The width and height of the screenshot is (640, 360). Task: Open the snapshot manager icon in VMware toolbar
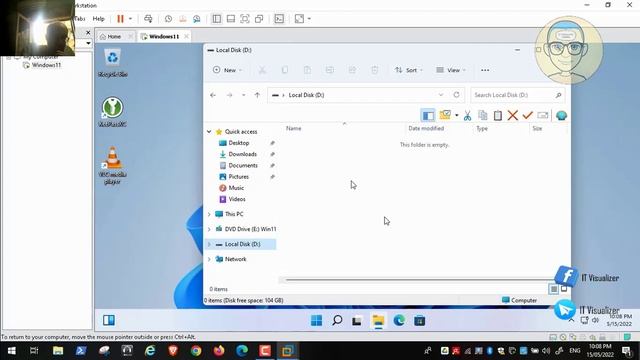pyautogui.click(x=197, y=19)
